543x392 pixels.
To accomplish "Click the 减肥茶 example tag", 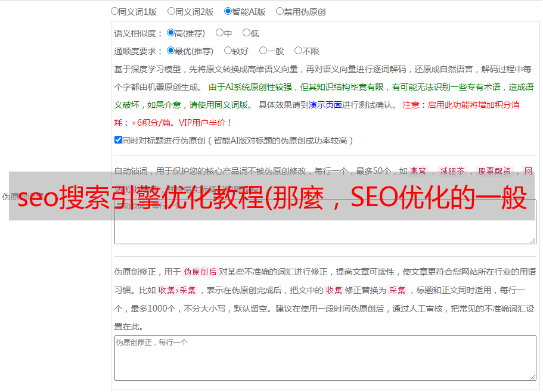I will pos(452,171).
